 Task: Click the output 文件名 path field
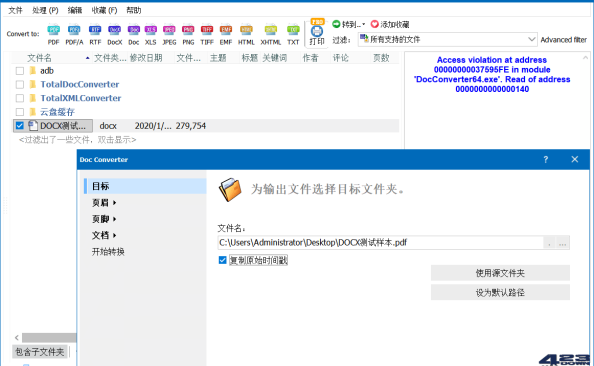click(x=380, y=242)
